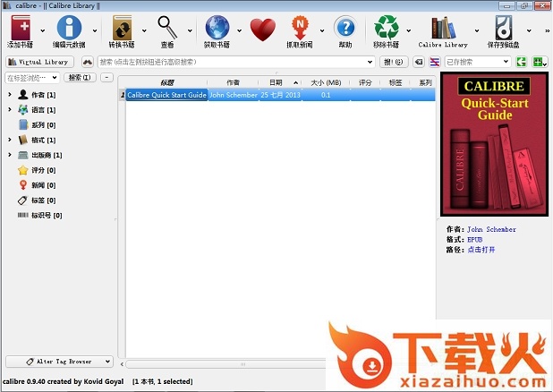Expand the search history dropdown arrow

(x=370, y=62)
